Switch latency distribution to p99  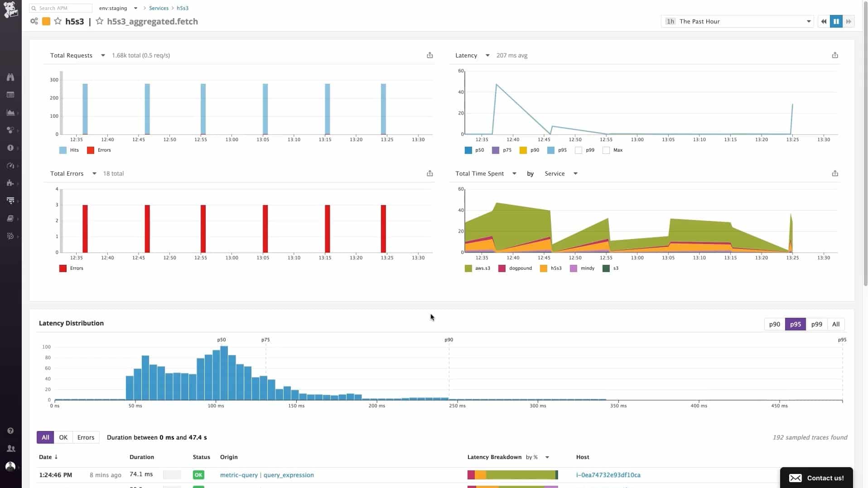click(x=816, y=324)
